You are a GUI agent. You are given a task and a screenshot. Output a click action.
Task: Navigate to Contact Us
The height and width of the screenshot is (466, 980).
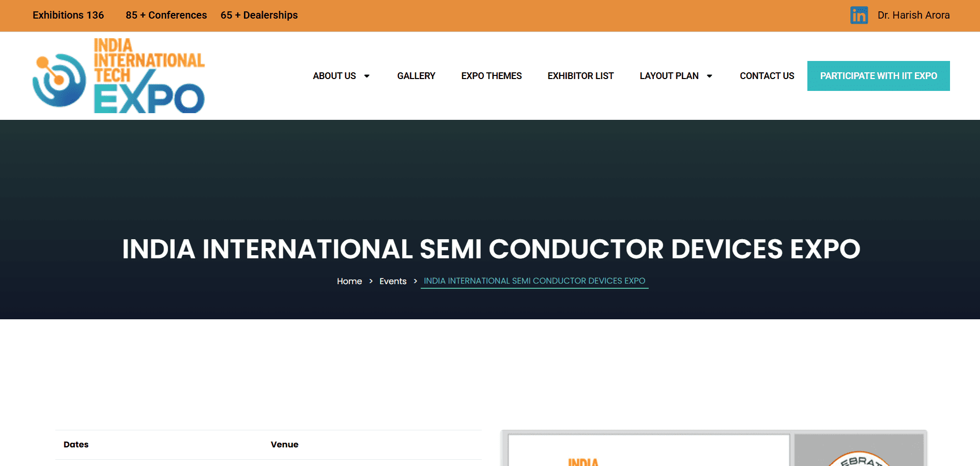point(767,76)
